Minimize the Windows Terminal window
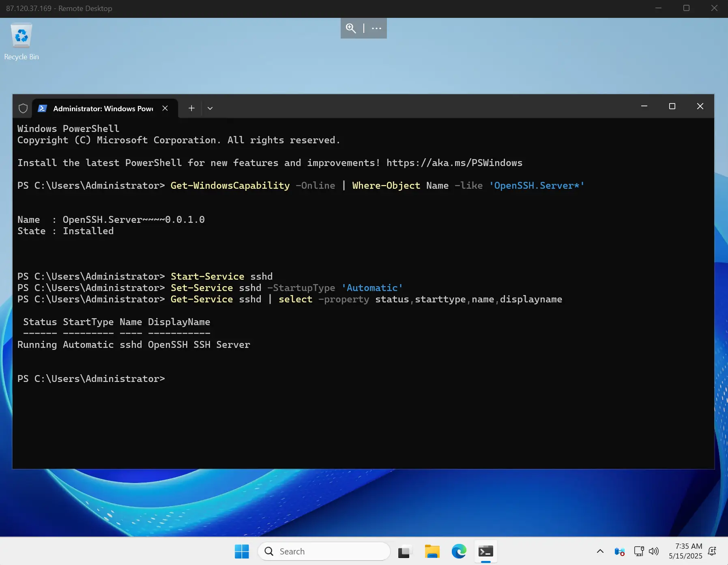 pyautogui.click(x=644, y=106)
